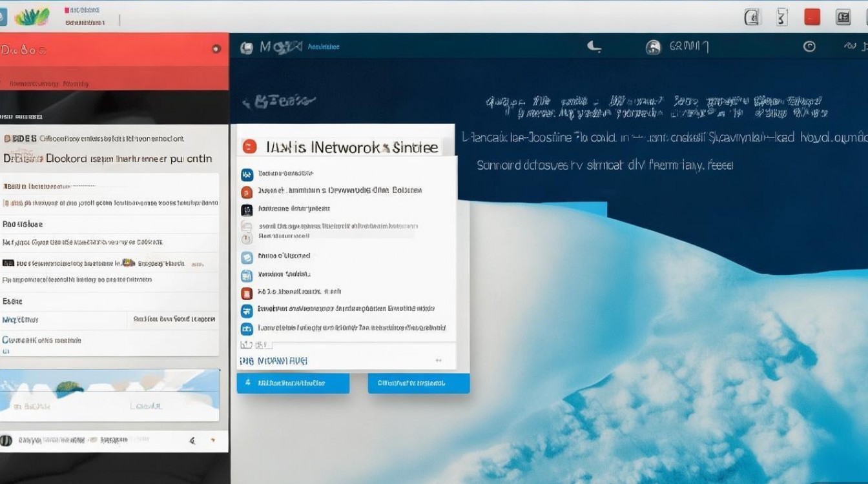Select the black square icon in dialog list
868x484 pixels.
point(246,210)
